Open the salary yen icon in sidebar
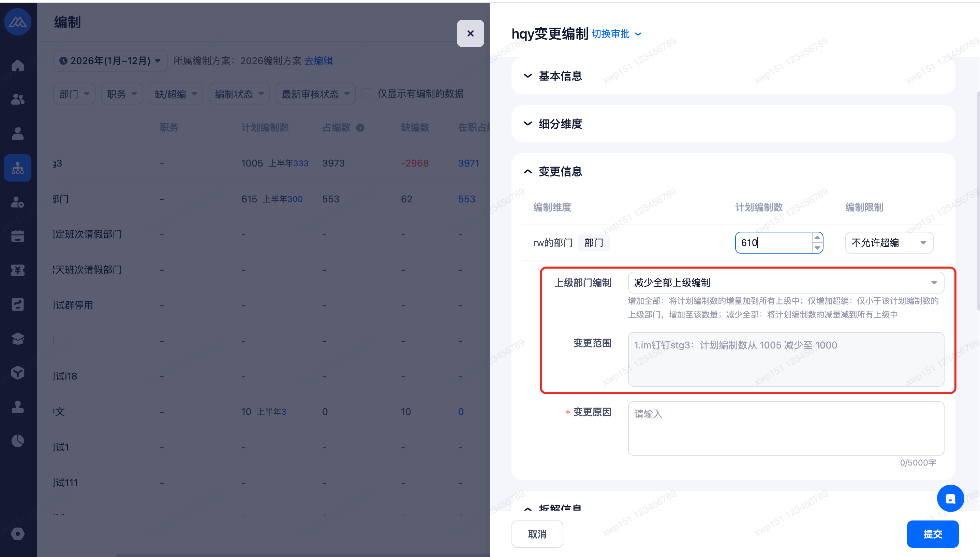 pos(18,270)
